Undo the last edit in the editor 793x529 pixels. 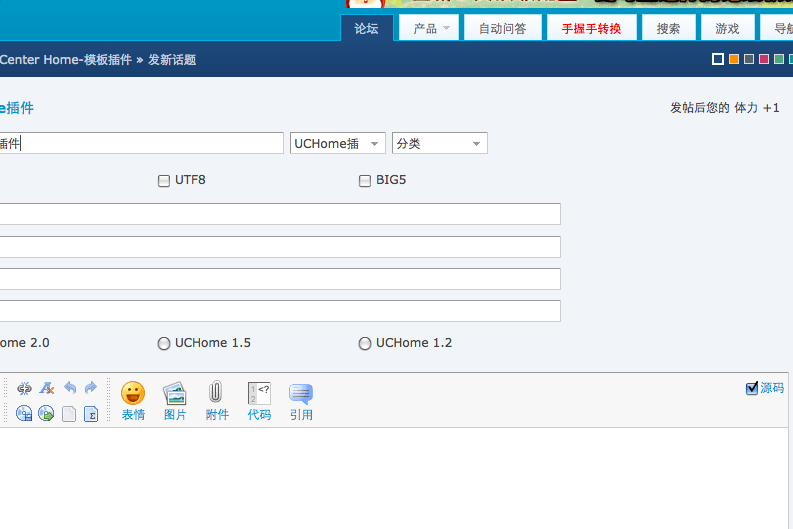[x=70, y=388]
